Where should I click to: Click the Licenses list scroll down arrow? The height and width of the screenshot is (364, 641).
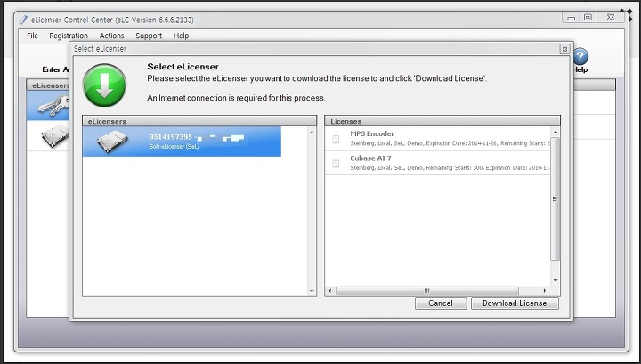(x=556, y=280)
